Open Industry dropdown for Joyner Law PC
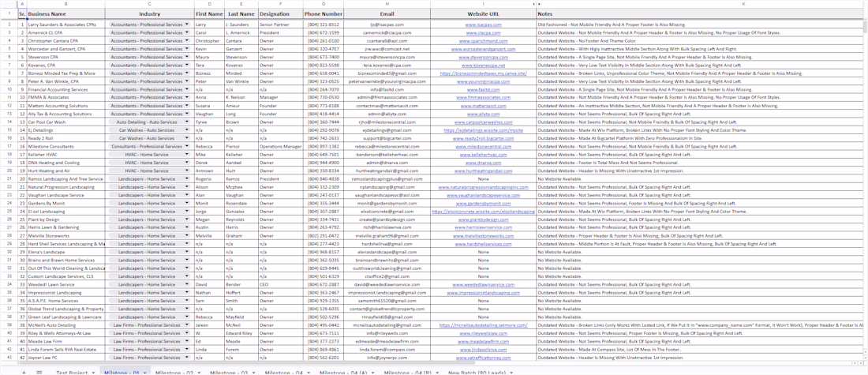 pyautogui.click(x=187, y=358)
